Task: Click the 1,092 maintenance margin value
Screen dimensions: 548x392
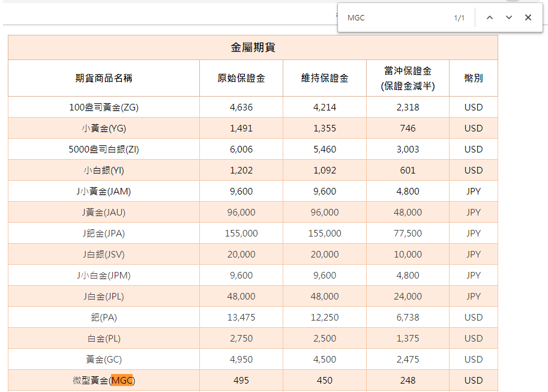Action: pos(325,170)
